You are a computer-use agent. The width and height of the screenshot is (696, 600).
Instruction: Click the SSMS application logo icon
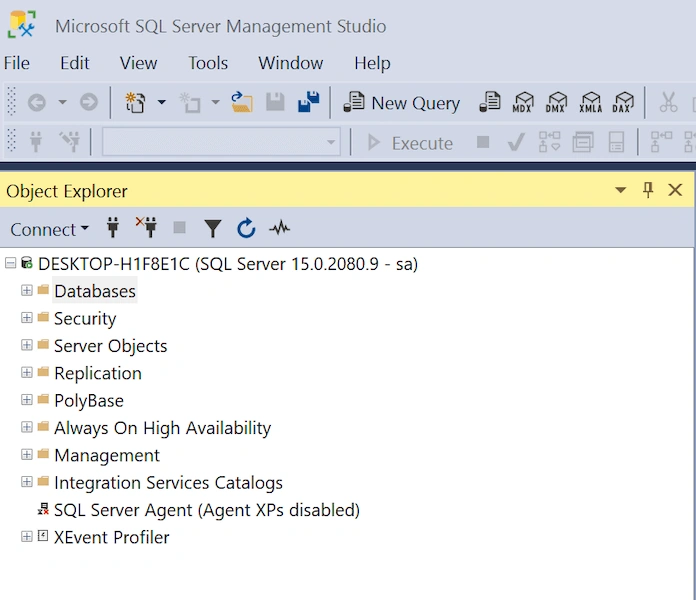(x=21, y=25)
